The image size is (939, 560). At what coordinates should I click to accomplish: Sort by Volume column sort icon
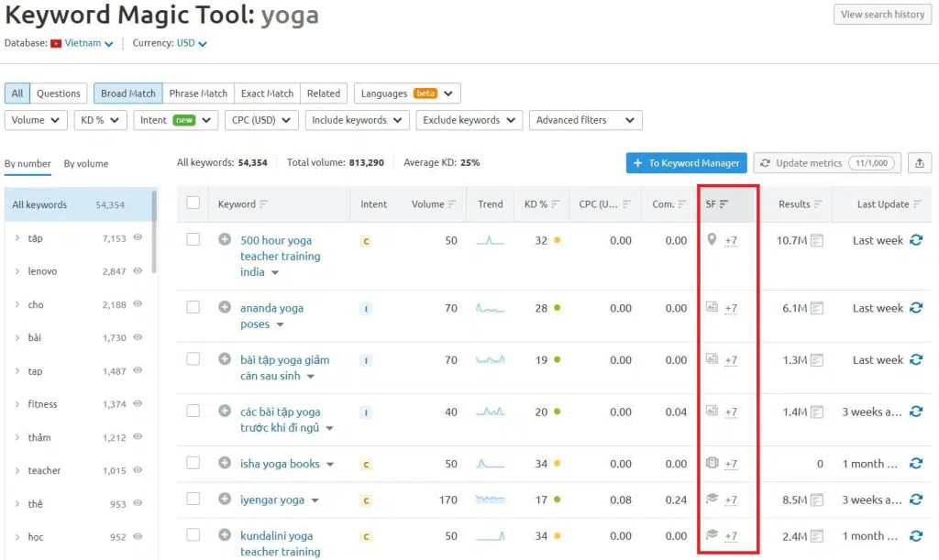click(452, 204)
